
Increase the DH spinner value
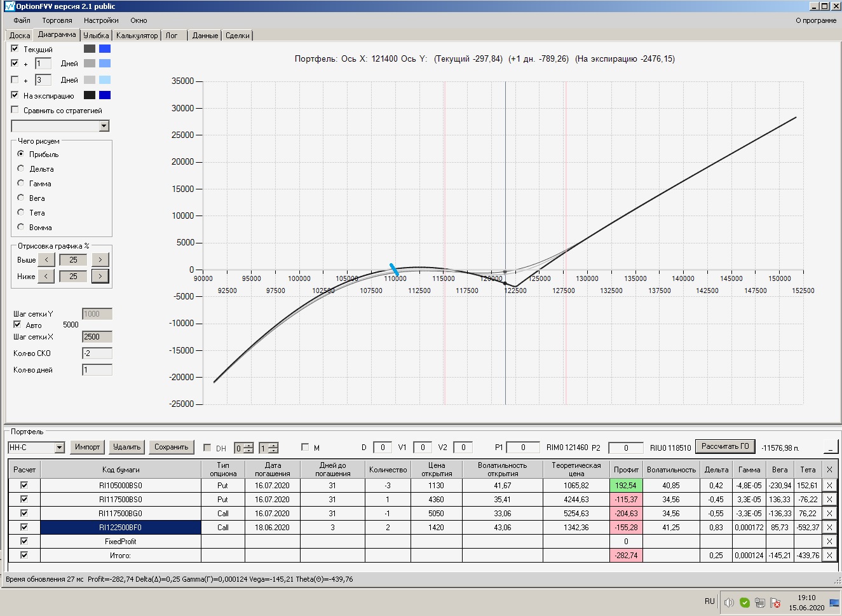[248, 444]
